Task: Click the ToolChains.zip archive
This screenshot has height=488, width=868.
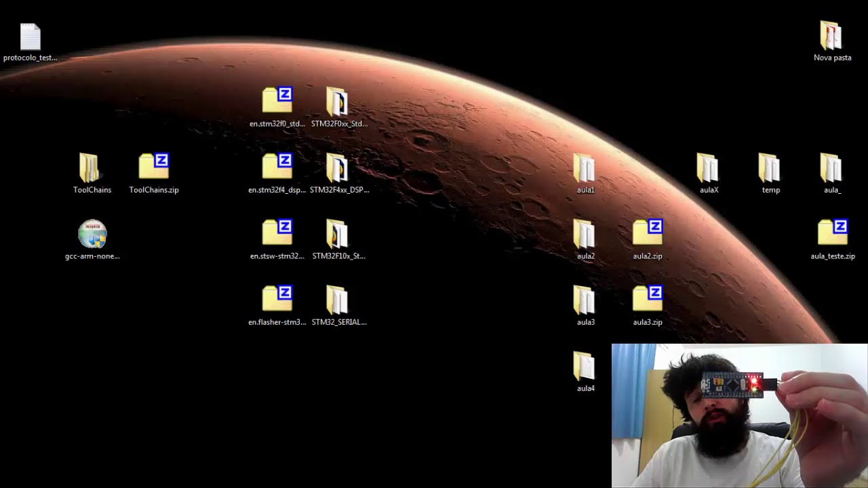Action: click(154, 166)
